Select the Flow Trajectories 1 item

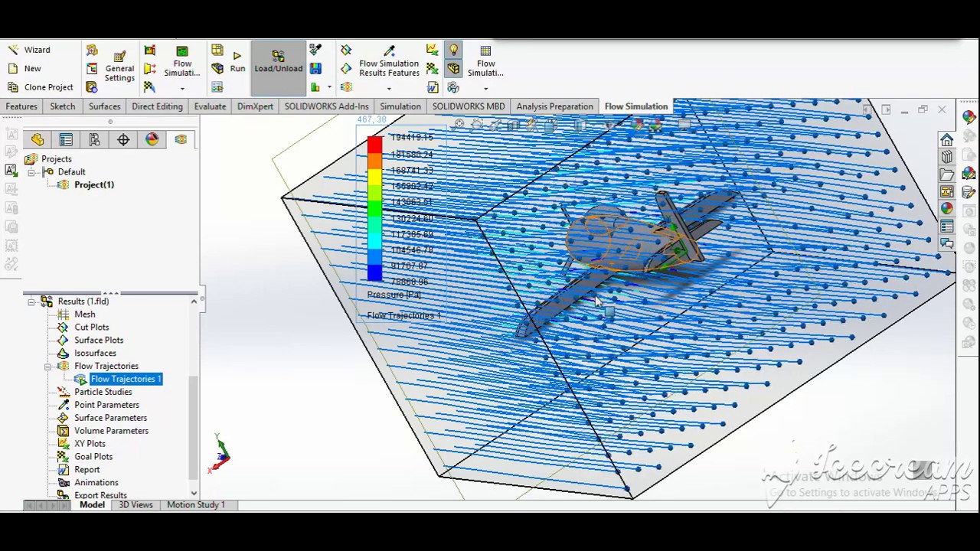coord(126,380)
